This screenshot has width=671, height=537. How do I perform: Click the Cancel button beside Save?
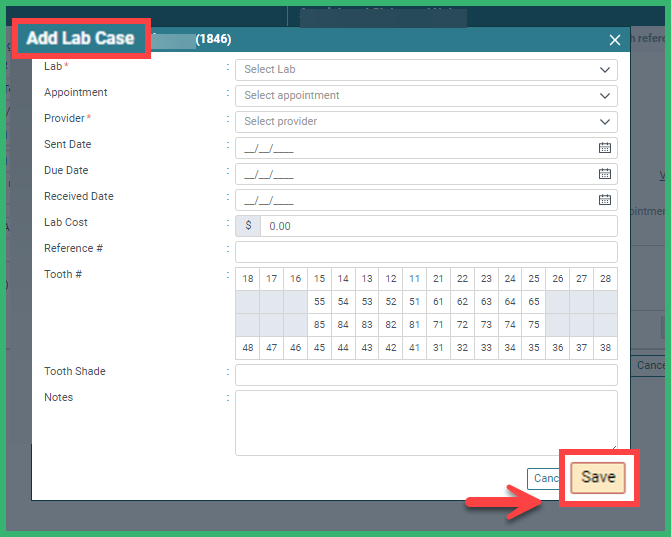(544, 478)
